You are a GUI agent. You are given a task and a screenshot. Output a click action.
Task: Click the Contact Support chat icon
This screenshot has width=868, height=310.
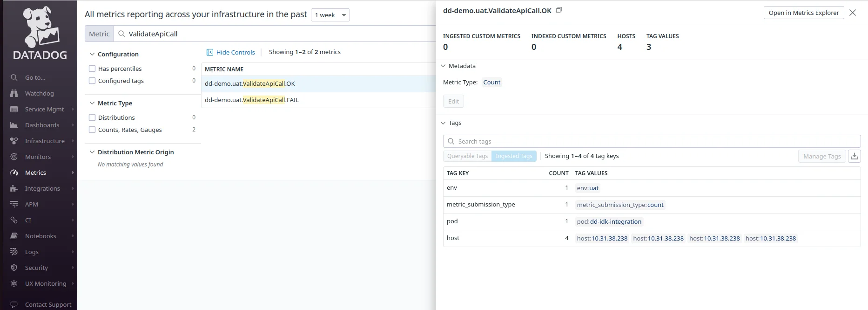point(14,304)
